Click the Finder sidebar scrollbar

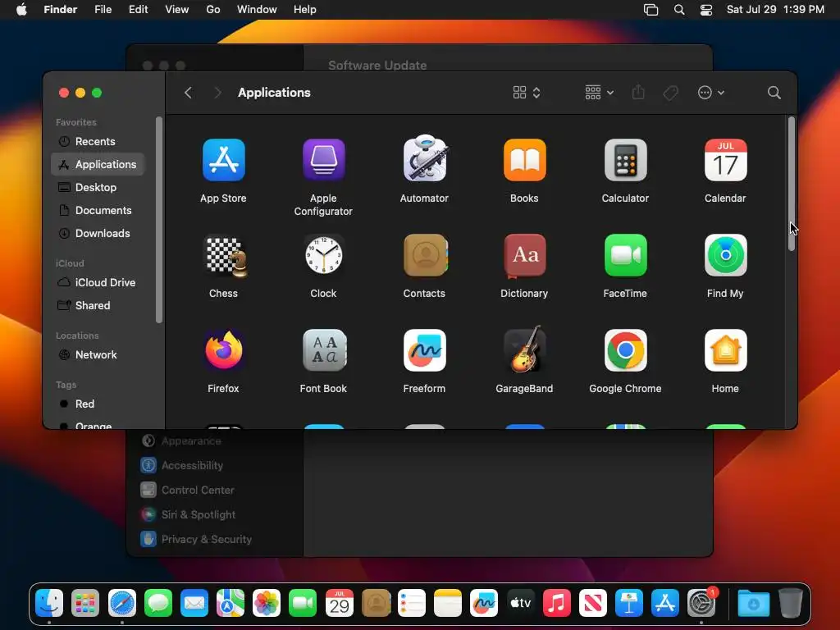point(158,220)
